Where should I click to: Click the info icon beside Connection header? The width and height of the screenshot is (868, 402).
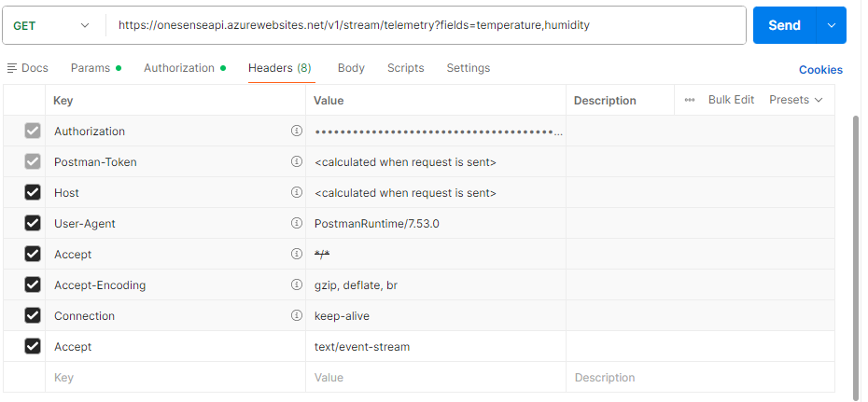[297, 316]
